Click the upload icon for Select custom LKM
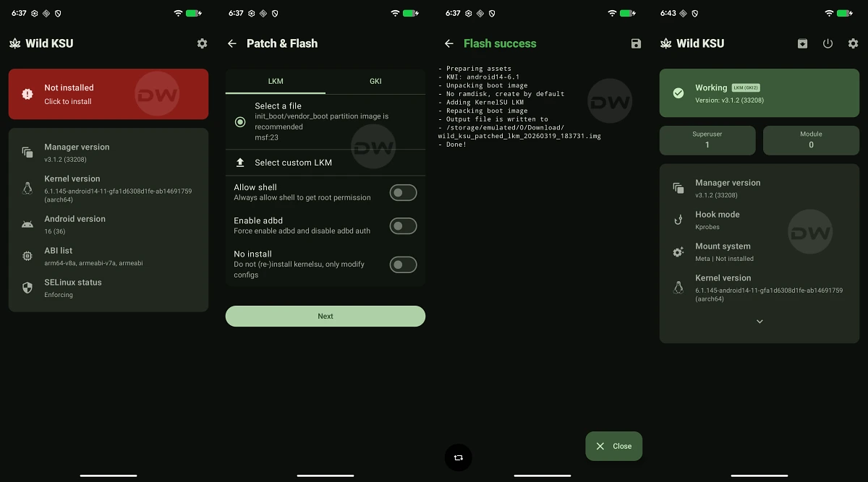 click(240, 163)
